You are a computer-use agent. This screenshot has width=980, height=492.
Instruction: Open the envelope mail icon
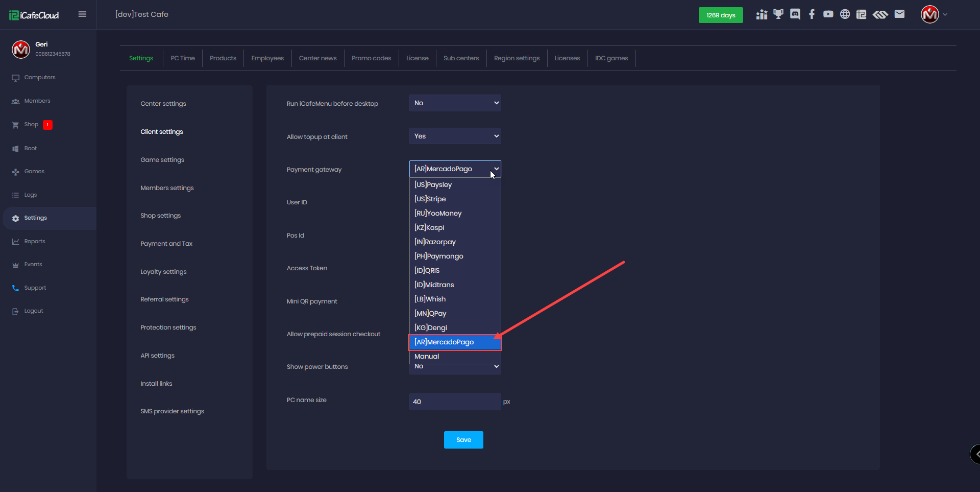point(899,14)
